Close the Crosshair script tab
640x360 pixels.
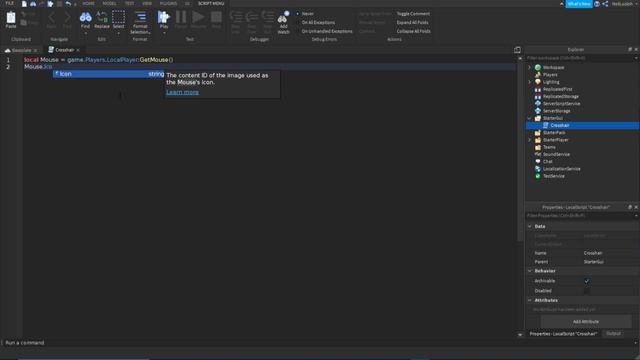click(x=78, y=50)
